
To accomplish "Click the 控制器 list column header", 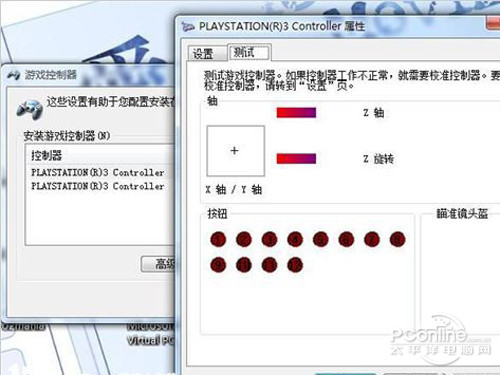I will pos(100,155).
